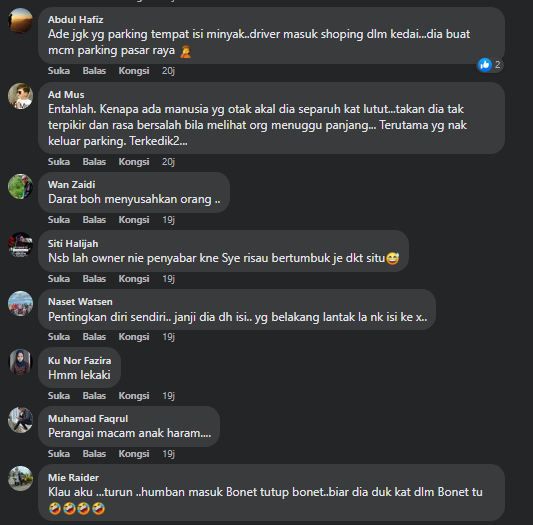Viewport: 533px width, 525px height.
Task: Click Naset Watsen's avatar
Action: point(20,303)
